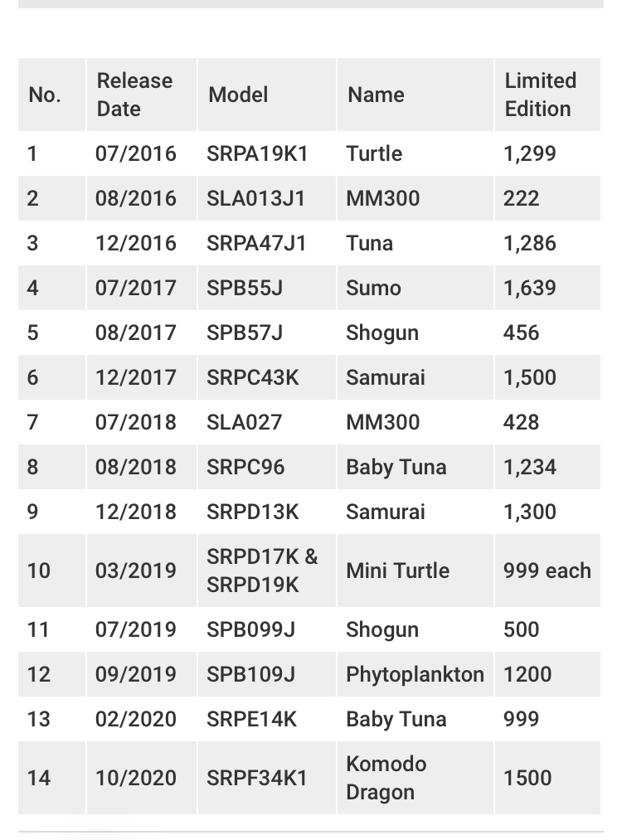Click the SLA027 model cell
The height and width of the screenshot is (840, 622).
244,422
